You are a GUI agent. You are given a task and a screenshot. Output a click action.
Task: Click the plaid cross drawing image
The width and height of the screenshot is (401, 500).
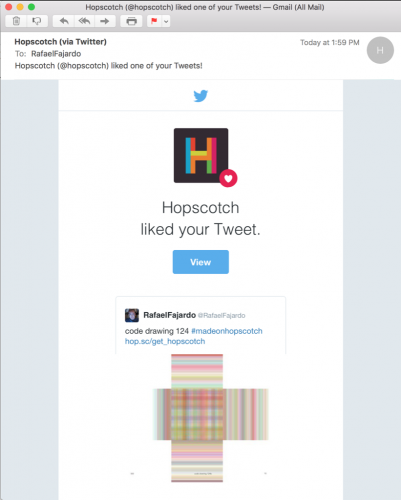[211, 418]
